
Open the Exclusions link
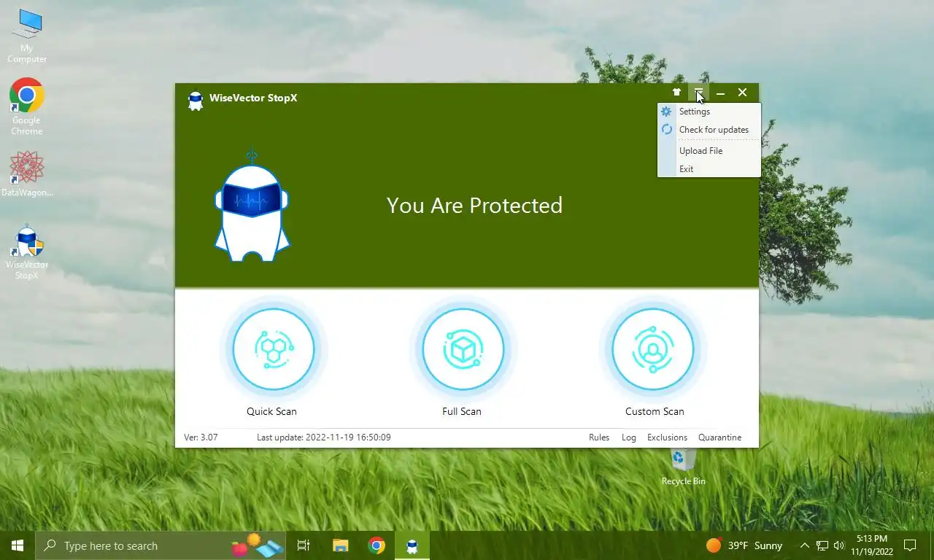point(667,437)
